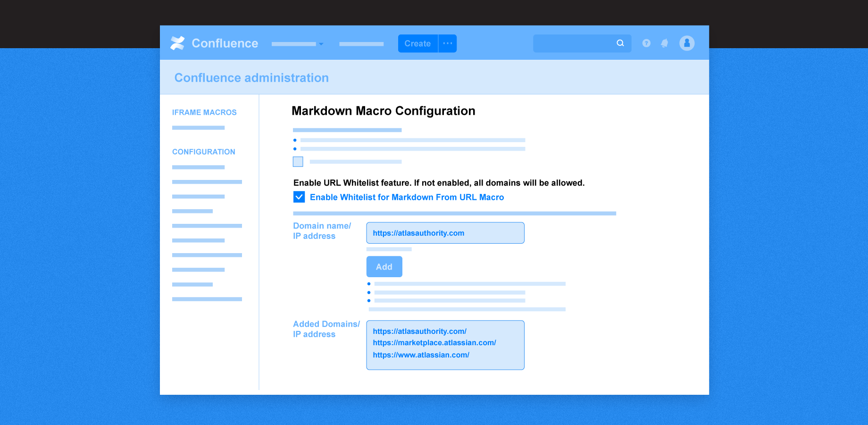This screenshot has height=425, width=868.
Task: Tick the unchecked checkbox under the heading
Action: point(298,161)
